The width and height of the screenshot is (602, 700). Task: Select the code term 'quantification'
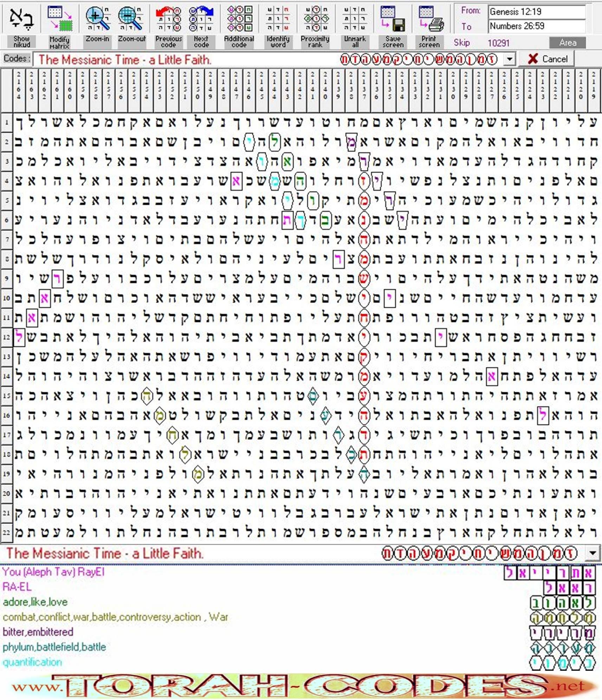point(32,662)
